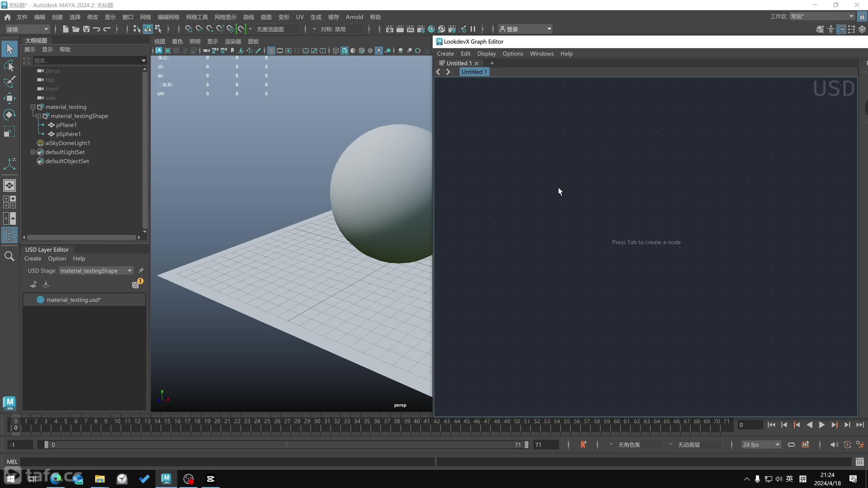Click the set bookmark icon on range bar
Screen dimensions: 868x488
(x=584, y=445)
